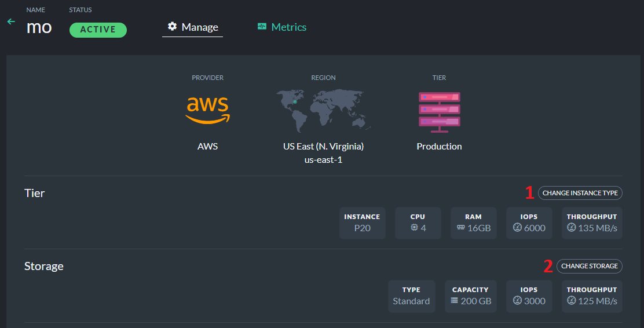
Task: Click the world map region image
Action: click(323, 111)
